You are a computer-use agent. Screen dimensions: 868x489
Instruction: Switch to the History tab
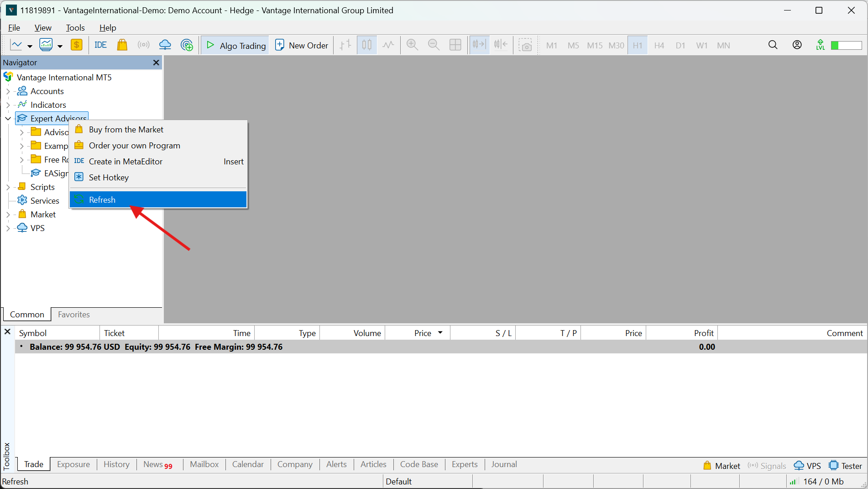pyautogui.click(x=116, y=464)
